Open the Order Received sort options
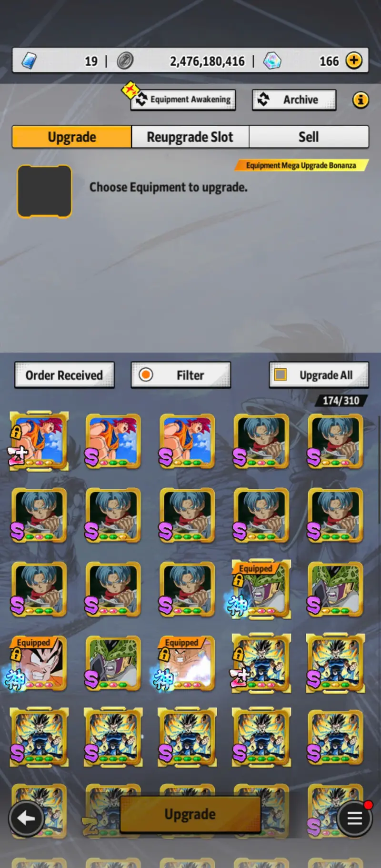This screenshot has width=381, height=868. pyautogui.click(x=64, y=375)
